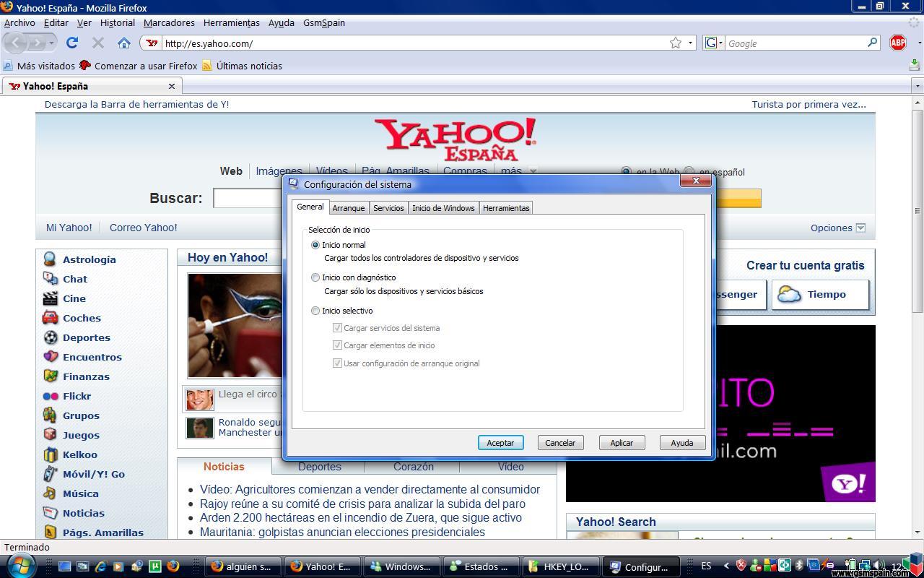Select Inicio selectivo radio button
The height and width of the screenshot is (578, 924).
point(315,311)
